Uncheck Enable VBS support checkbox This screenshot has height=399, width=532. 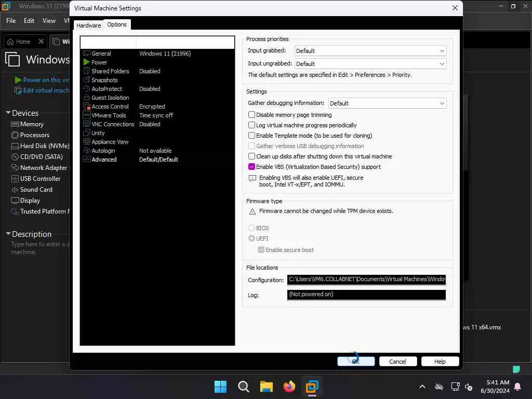click(251, 167)
